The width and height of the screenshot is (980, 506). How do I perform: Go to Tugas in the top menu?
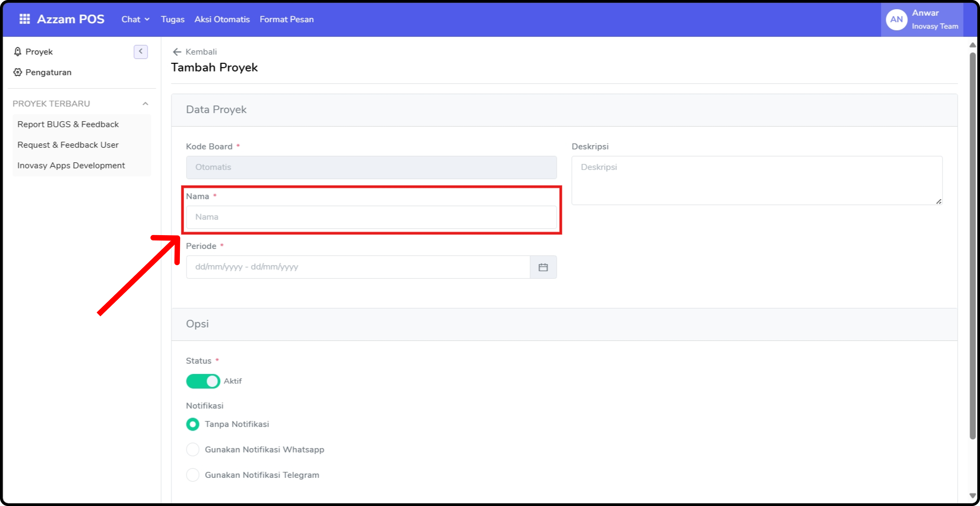point(172,19)
